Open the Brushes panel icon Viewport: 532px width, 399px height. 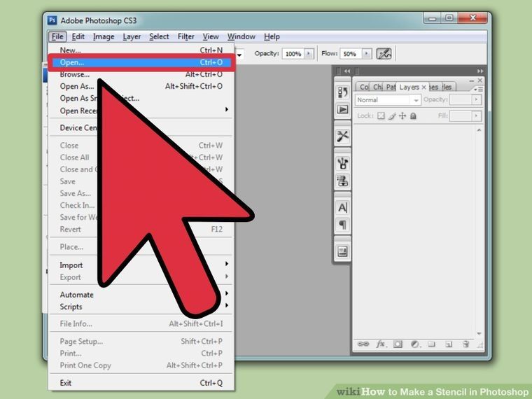[x=342, y=163]
